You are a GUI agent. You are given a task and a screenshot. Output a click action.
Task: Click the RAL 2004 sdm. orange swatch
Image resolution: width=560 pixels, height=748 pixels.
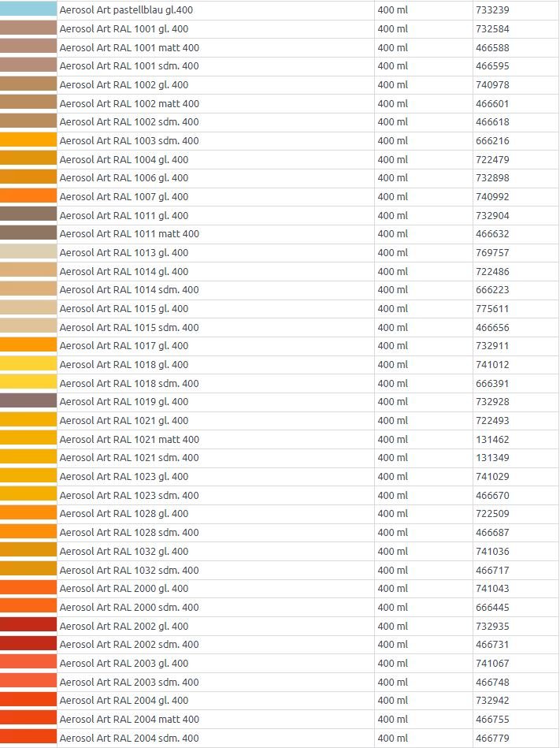click(x=28, y=738)
